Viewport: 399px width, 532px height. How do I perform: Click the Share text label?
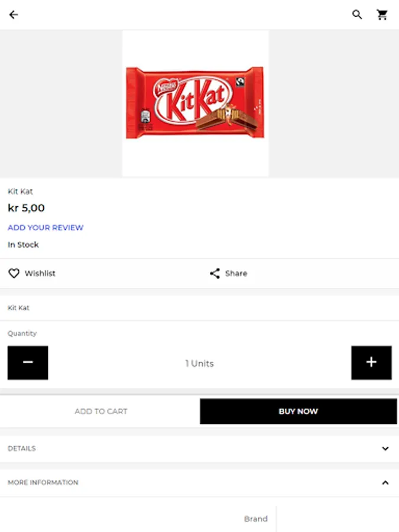pyautogui.click(x=236, y=273)
